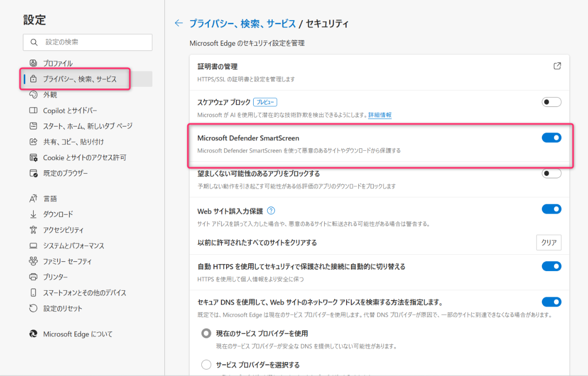The image size is (588, 376).
Task: Click the スタート、ホーム、新しいタブ ページ icon
Action: click(x=33, y=126)
